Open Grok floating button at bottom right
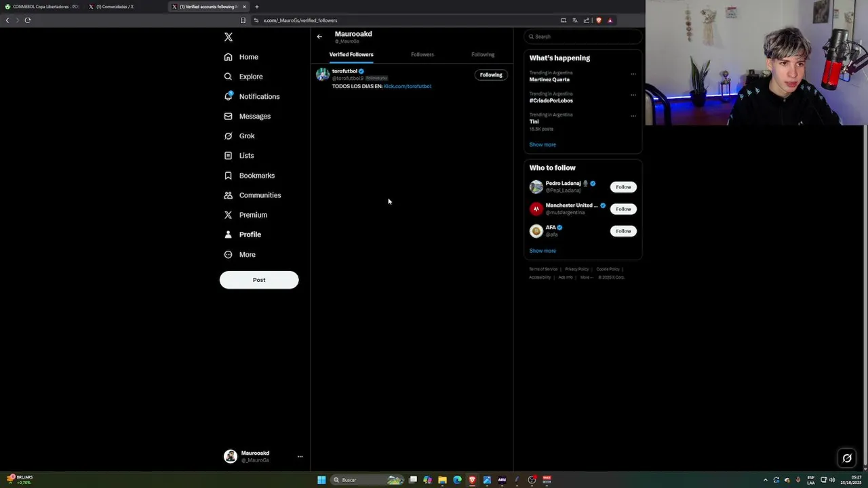Image resolution: width=868 pixels, height=488 pixels. click(847, 458)
